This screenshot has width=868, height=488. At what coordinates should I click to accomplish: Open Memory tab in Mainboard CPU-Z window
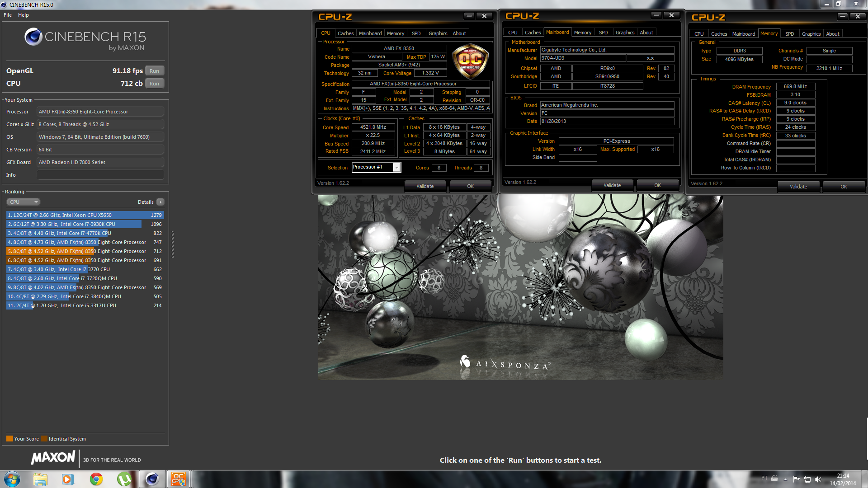click(583, 33)
